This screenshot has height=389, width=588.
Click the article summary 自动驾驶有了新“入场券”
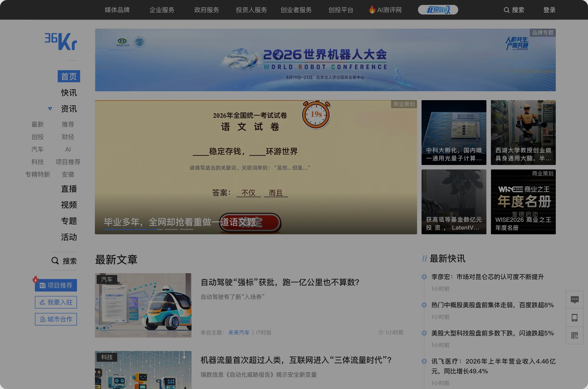[x=232, y=297]
